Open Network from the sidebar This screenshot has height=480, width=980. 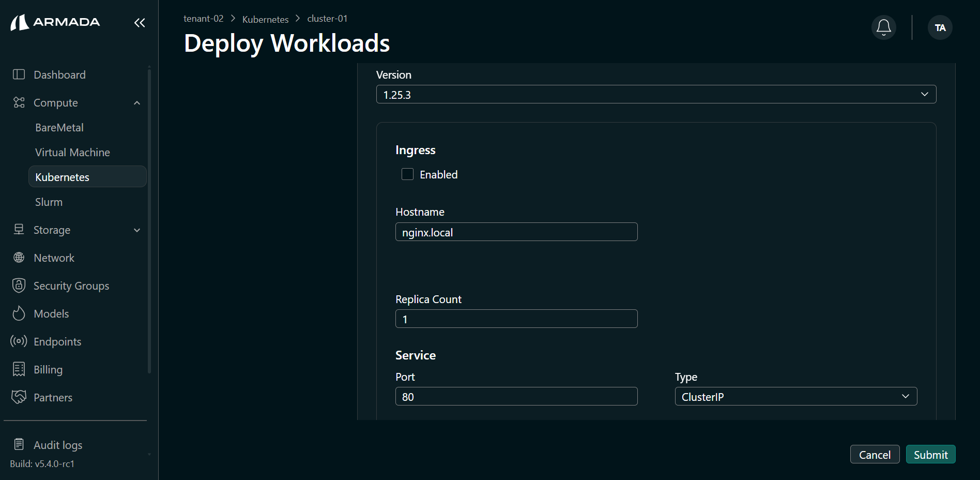(x=54, y=258)
